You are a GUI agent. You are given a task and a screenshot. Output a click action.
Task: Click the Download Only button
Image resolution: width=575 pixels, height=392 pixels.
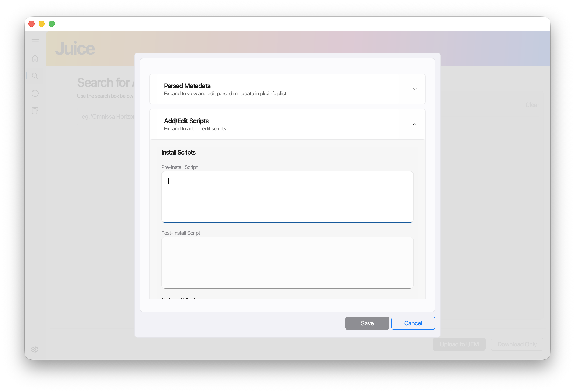517,344
